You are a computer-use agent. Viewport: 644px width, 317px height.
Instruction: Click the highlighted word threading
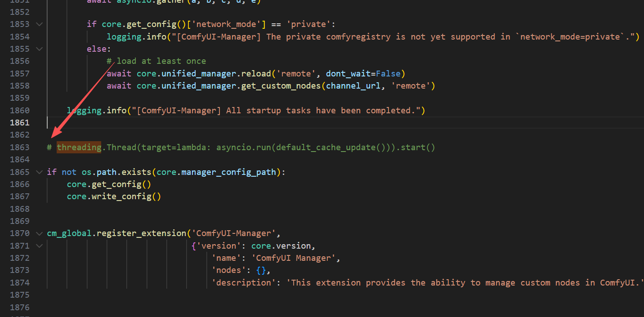click(79, 147)
